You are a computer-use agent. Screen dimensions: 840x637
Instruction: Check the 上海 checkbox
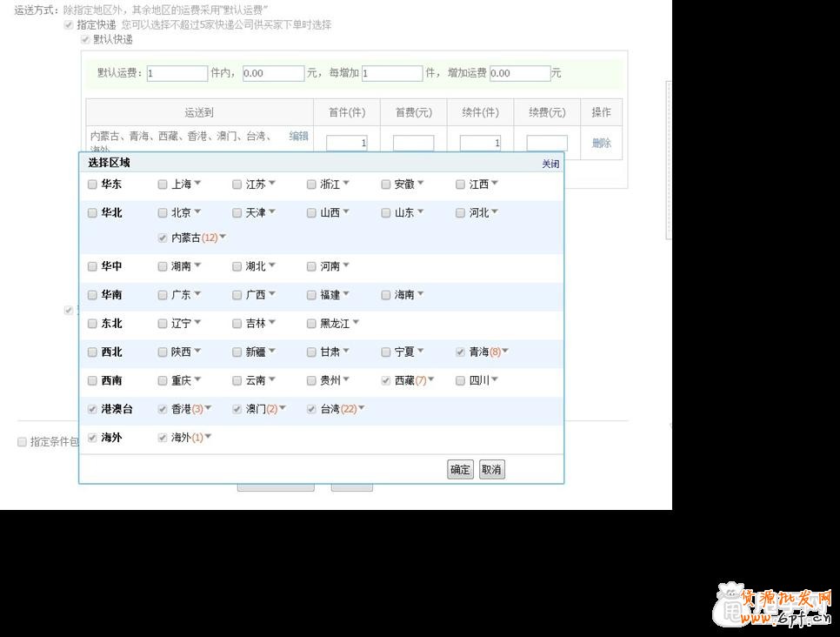point(162,184)
